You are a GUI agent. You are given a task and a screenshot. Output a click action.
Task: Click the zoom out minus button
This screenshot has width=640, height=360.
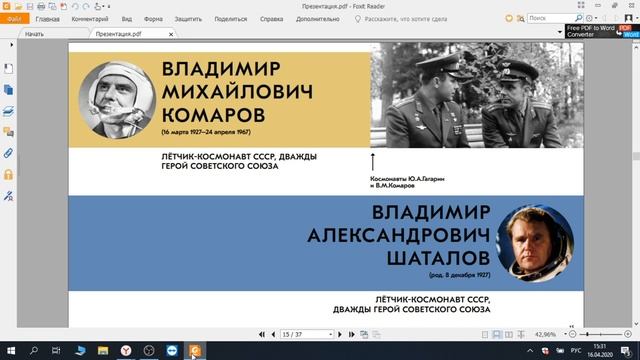572,334
